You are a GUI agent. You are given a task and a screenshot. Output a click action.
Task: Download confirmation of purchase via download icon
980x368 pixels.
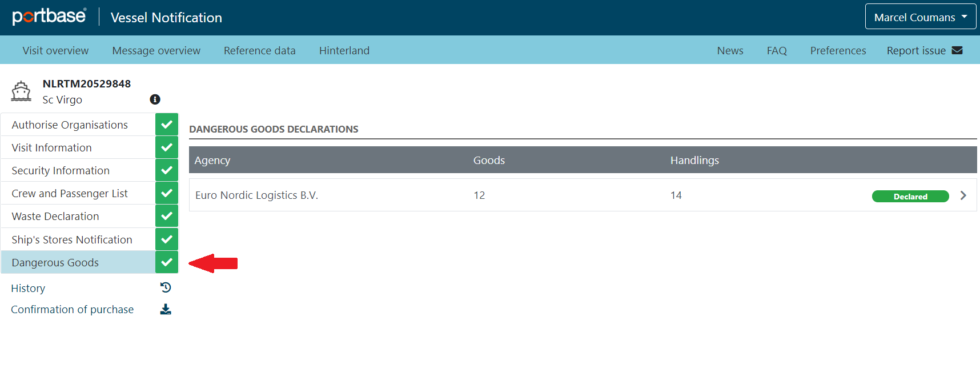pos(166,309)
